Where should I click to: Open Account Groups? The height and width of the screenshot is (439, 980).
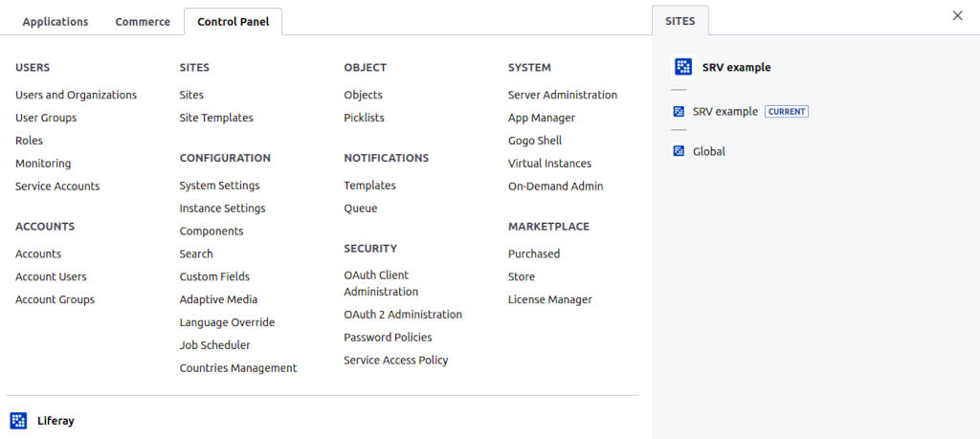(x=55, y=299)
